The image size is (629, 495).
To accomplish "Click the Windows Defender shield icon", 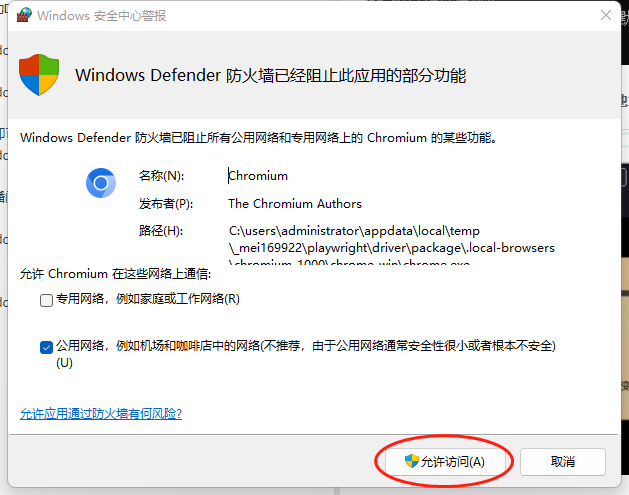I will (39, 75).
